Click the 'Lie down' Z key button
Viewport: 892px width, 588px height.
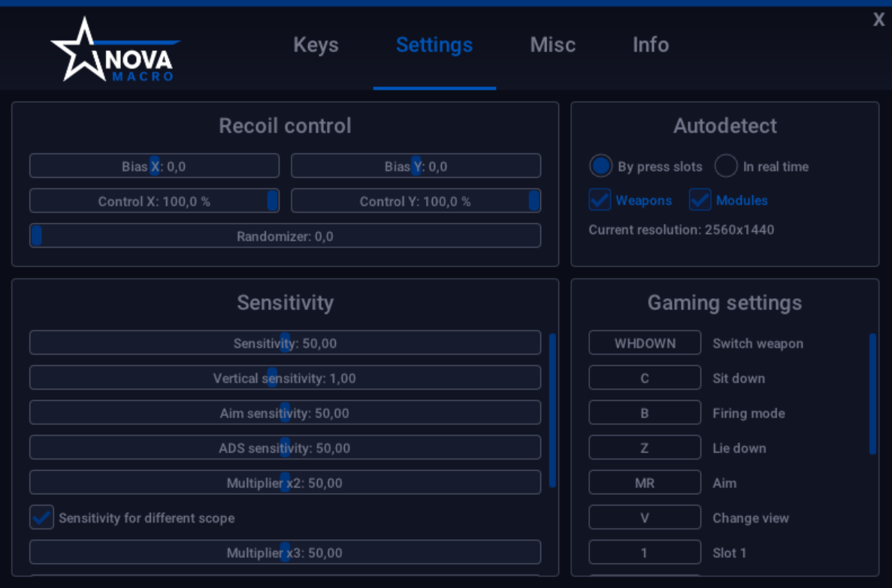click(645, 447)
